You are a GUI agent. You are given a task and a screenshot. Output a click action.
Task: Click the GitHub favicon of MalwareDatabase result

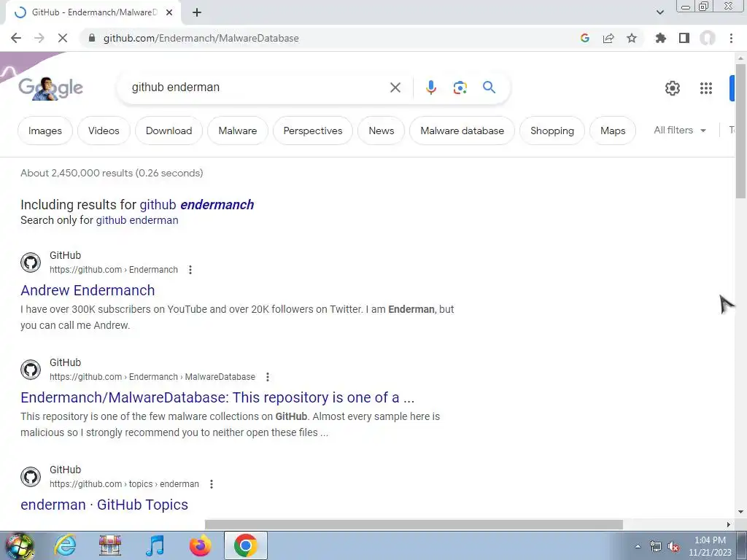[x=31, y=370]
